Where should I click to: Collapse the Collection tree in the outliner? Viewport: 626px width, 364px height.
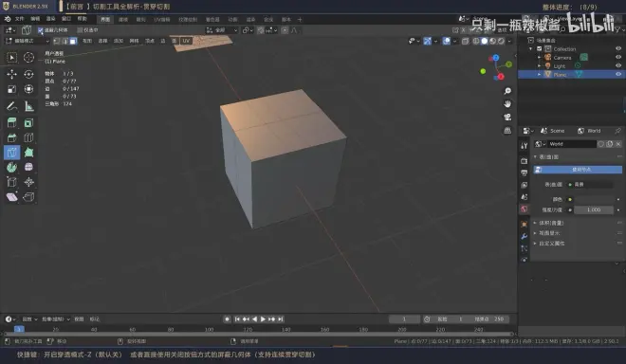coord(531,48)
